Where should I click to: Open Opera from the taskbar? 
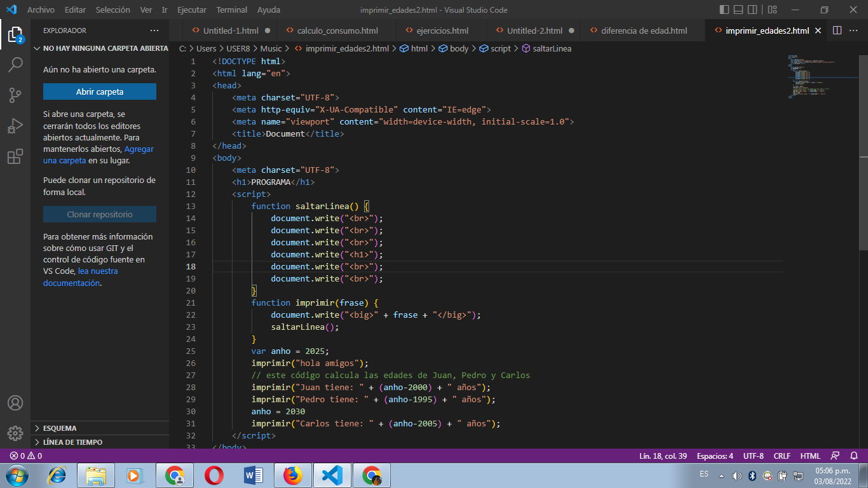click(x=214, y=475)
